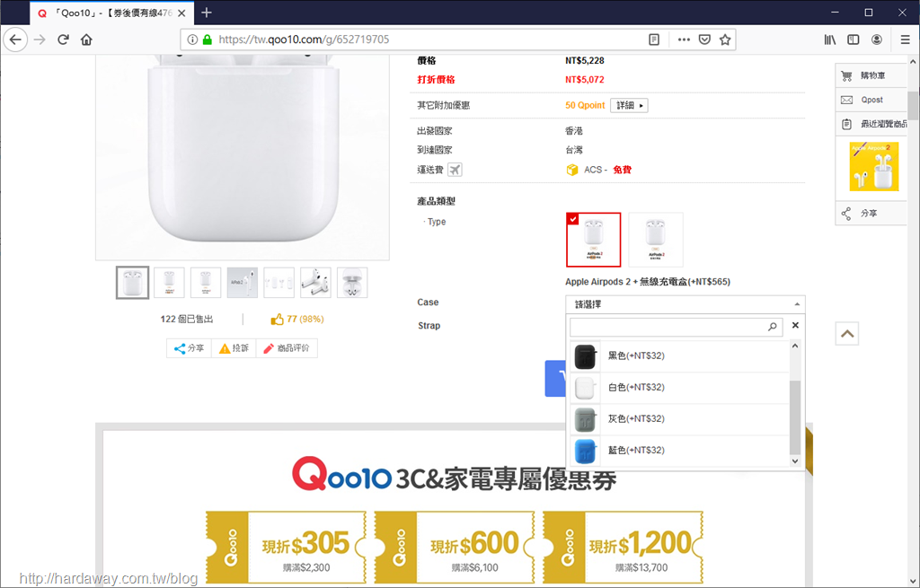This screenshot has width=920, height=588.
Task: Click the yellow AirPods recently viewed thumbnail
Action: tap(873, 166)
